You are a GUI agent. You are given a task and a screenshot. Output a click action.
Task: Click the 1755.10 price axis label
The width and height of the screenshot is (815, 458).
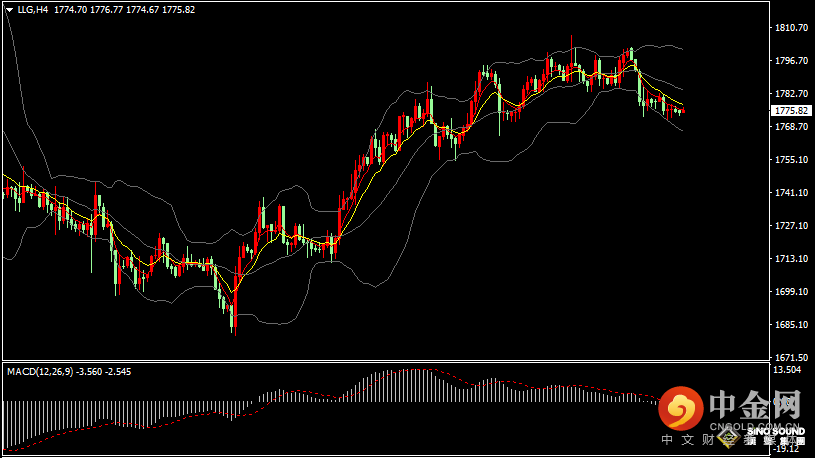click(791, 160)
